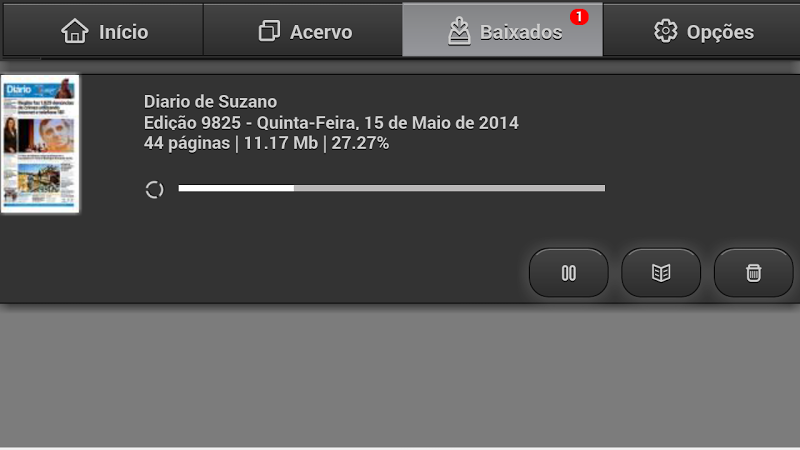Screen dimensions: 800x450
Task: Click the unfilled portion of progress bar
Action: click(449, 188)
